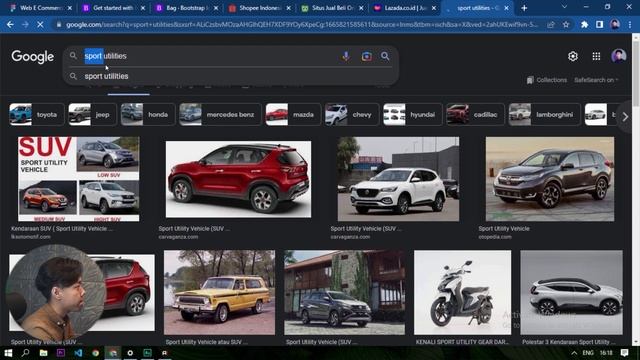Switch to the Get started with tab

point(114,8)
